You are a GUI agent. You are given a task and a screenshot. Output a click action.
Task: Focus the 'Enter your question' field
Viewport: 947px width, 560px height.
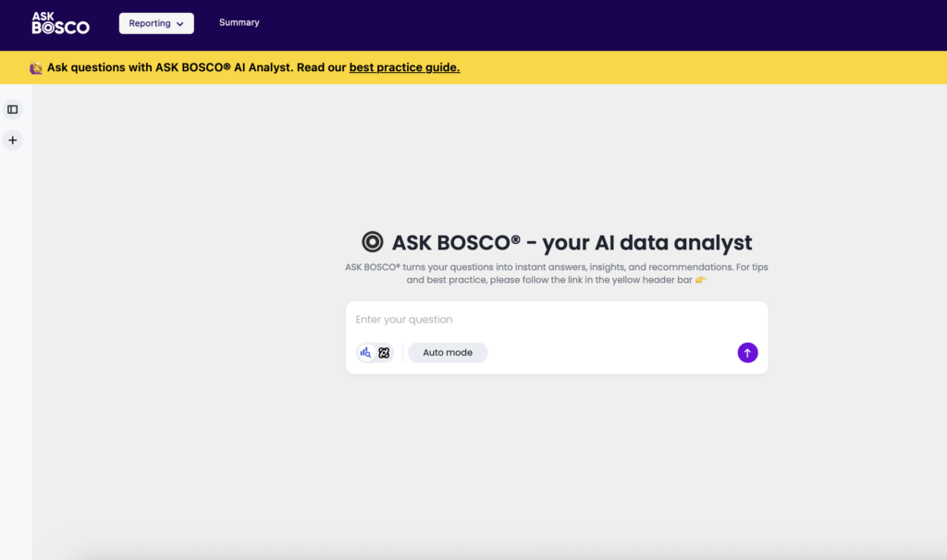555,320
